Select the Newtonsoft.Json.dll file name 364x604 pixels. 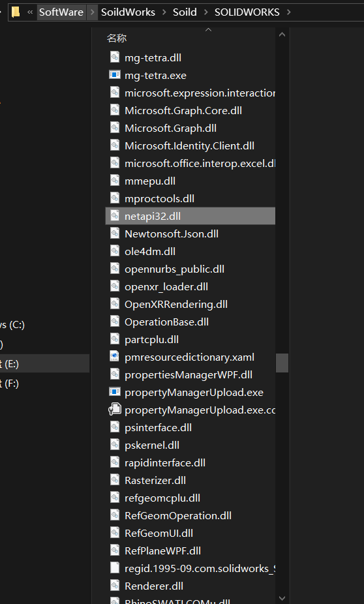172,234
